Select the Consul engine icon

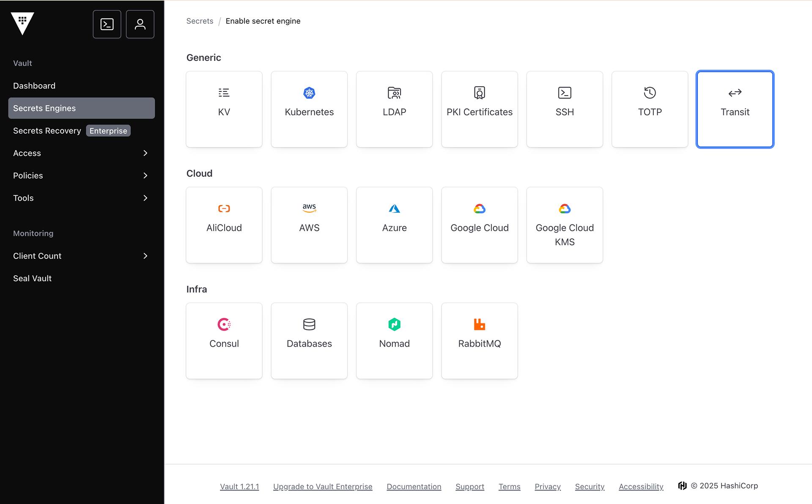click(224, 324)
